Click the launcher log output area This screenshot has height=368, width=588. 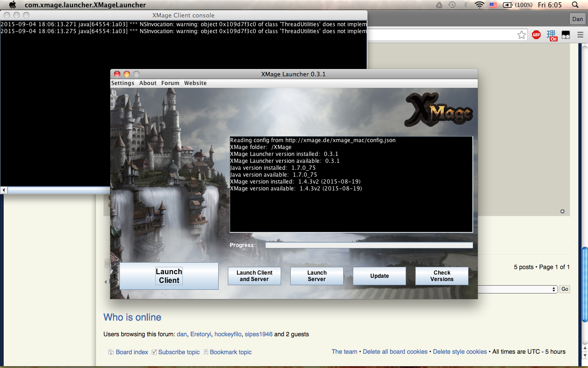(351, 184)
